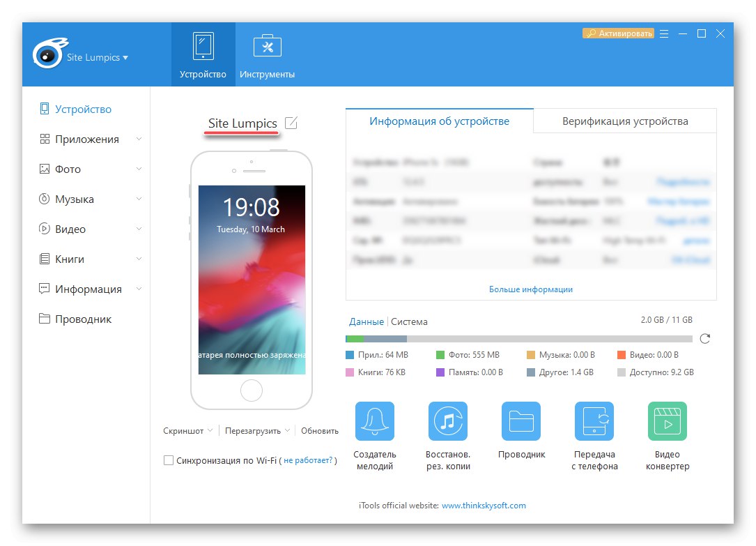
Task: Open the Передача с телефона icon
Action: click(594, 421)
